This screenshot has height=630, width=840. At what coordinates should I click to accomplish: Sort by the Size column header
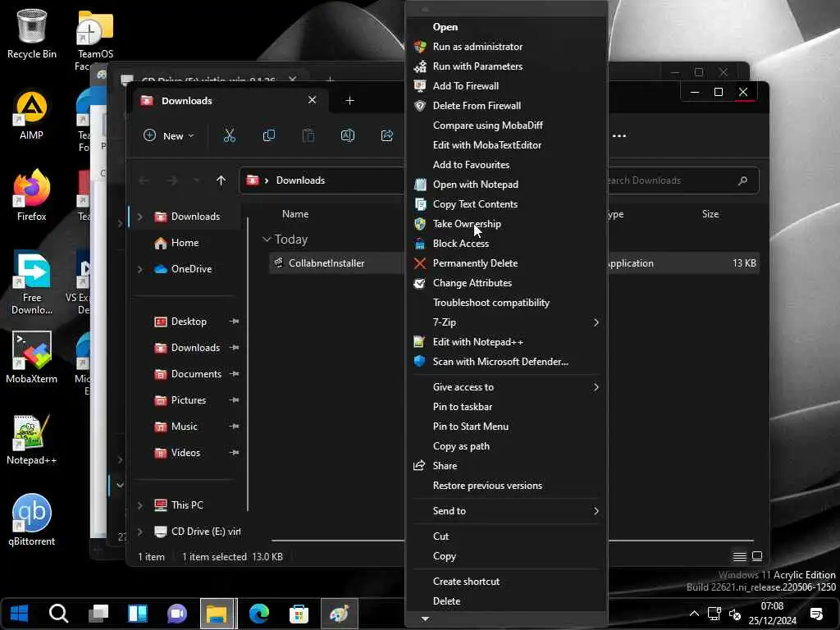click(710, 214)
